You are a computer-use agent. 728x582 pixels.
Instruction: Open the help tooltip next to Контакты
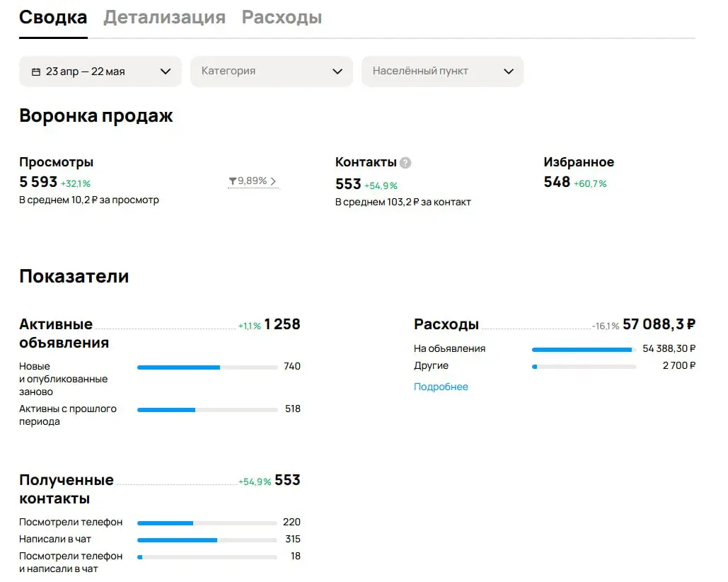pos(404,162)
